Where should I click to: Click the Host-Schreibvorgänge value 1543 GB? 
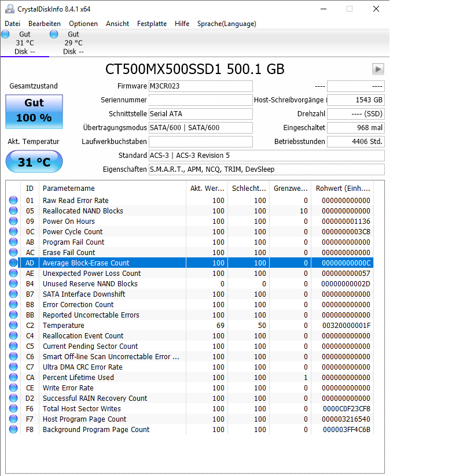click(356, 100)
